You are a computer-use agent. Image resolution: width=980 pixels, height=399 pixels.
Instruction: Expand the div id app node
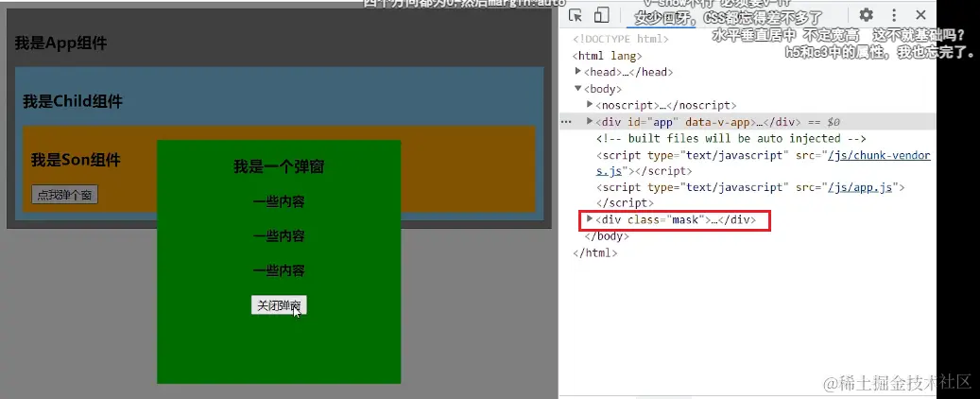pos(590,121)
